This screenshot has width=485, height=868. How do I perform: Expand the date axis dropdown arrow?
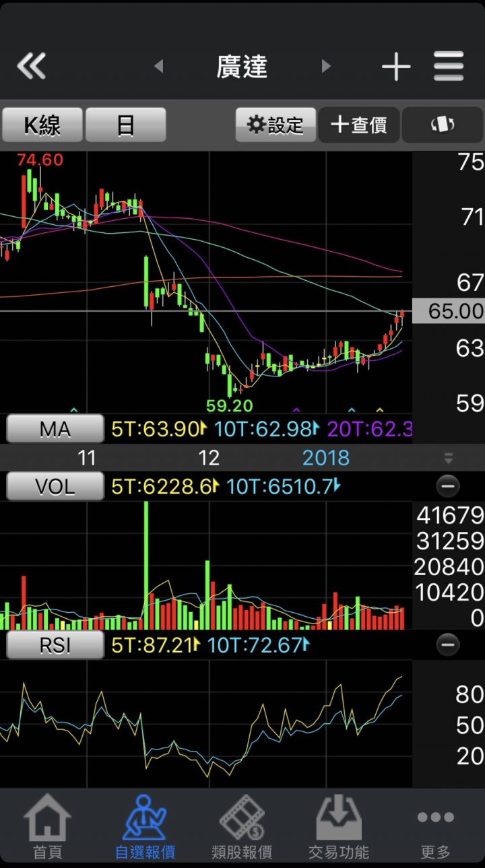click(x=449, y=459)
